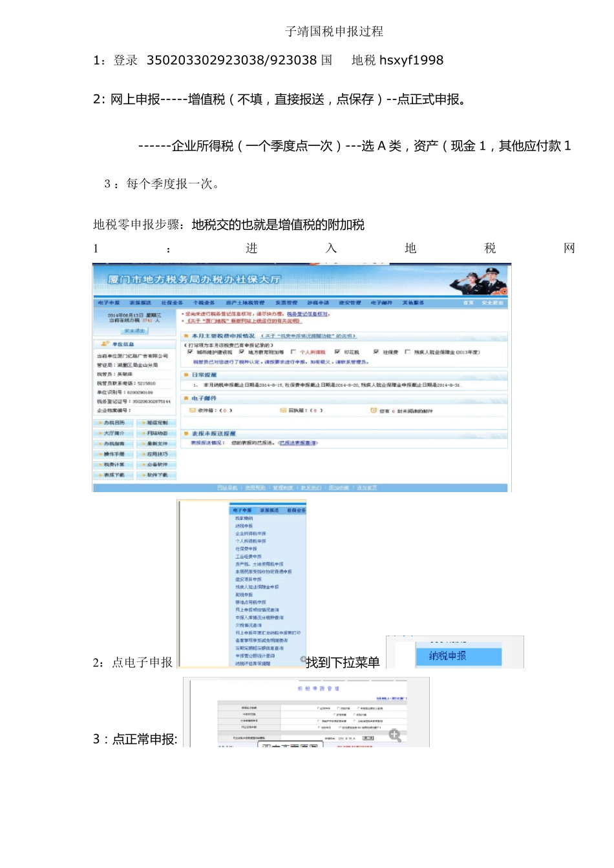The image size is (614, 868).
Task: Open the 税务登记信息核对 link
Action: pos(308,314)
